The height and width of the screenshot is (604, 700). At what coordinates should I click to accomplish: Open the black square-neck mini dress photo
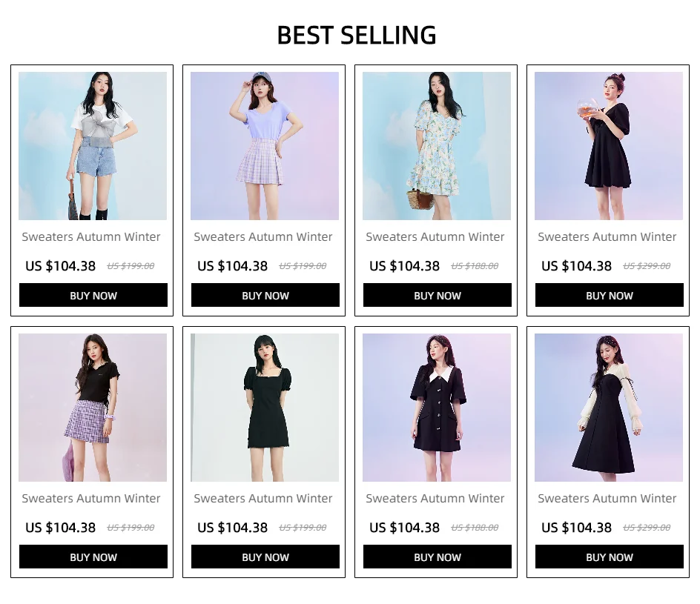coord(265,408)
